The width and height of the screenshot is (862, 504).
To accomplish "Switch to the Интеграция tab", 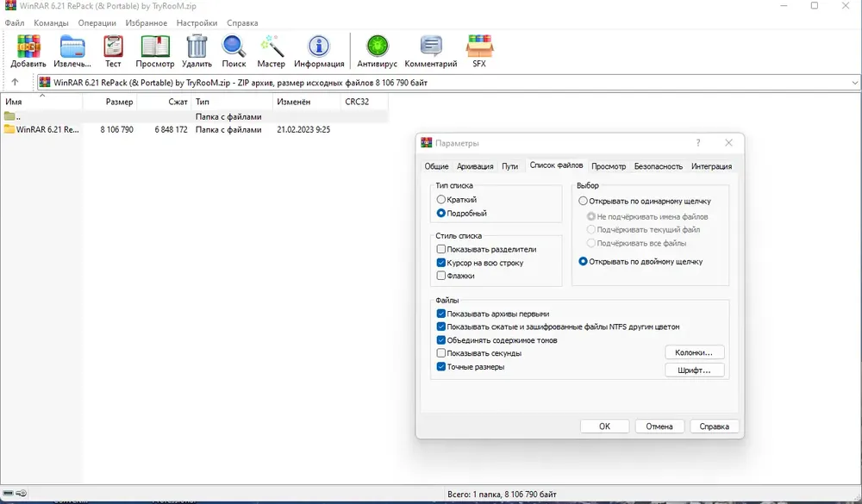I will tap(711, 166).
